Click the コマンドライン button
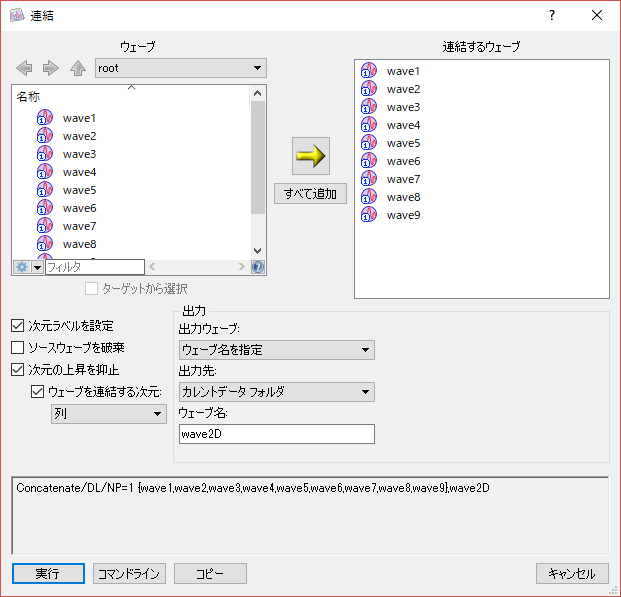Image resolution: width=621 pixels, height=597 pixels. pyautogui.click(x=129, y=574)
